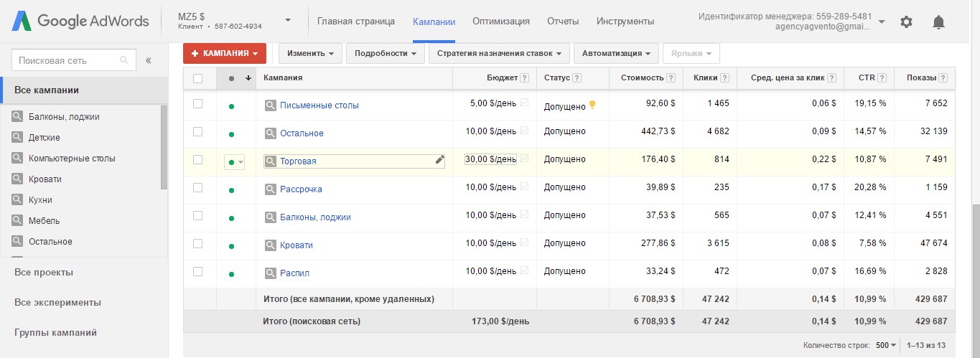Go to Главная страница tab
The image size is (980, 358).
pos(356,22)
